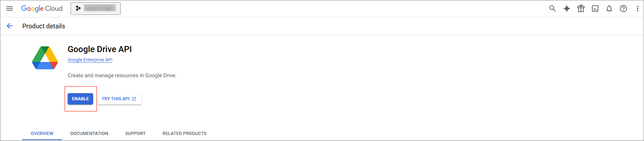Click the Try This API button
The height and width of the screenshot is (141, 644).
click(119, 99)
